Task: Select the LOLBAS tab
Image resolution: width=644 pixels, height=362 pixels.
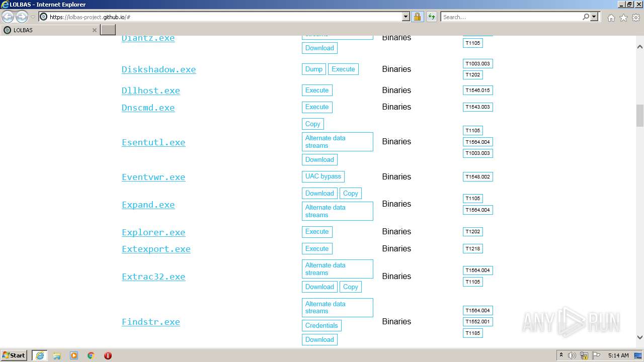Action: (x=49, y=30)
